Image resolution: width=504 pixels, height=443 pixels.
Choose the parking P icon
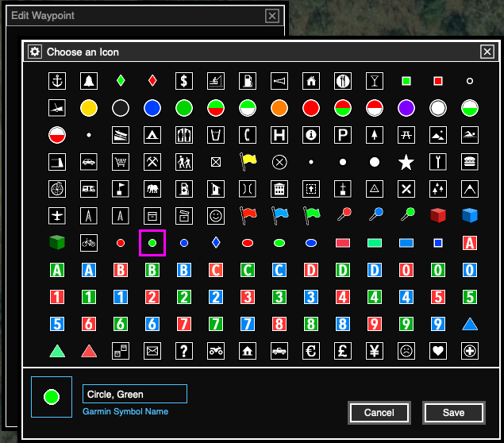343,135
